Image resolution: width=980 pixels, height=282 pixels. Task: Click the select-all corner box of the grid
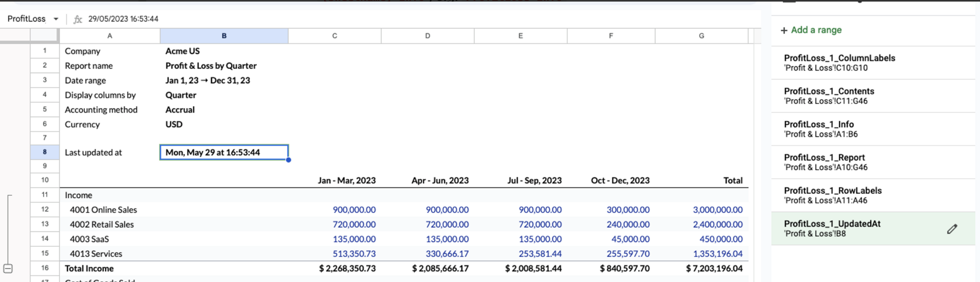pyautogui.click(x=44, y=35)
